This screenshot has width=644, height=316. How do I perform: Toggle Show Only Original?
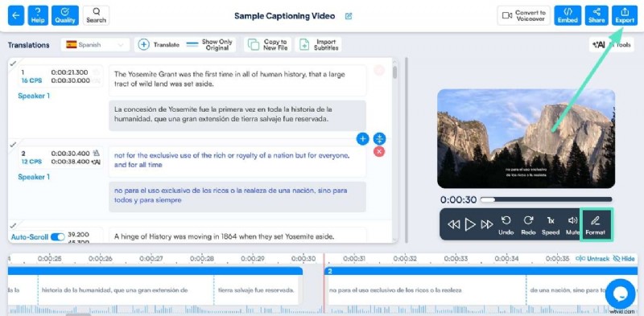pos(209,45)
